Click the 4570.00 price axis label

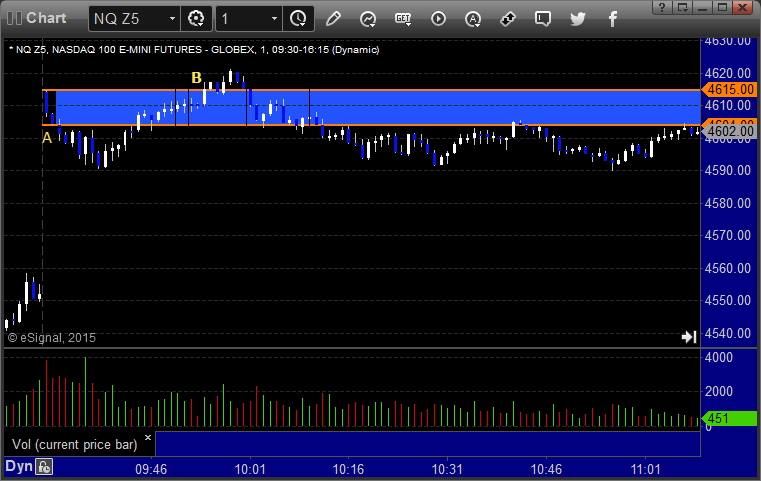point(728,235)
